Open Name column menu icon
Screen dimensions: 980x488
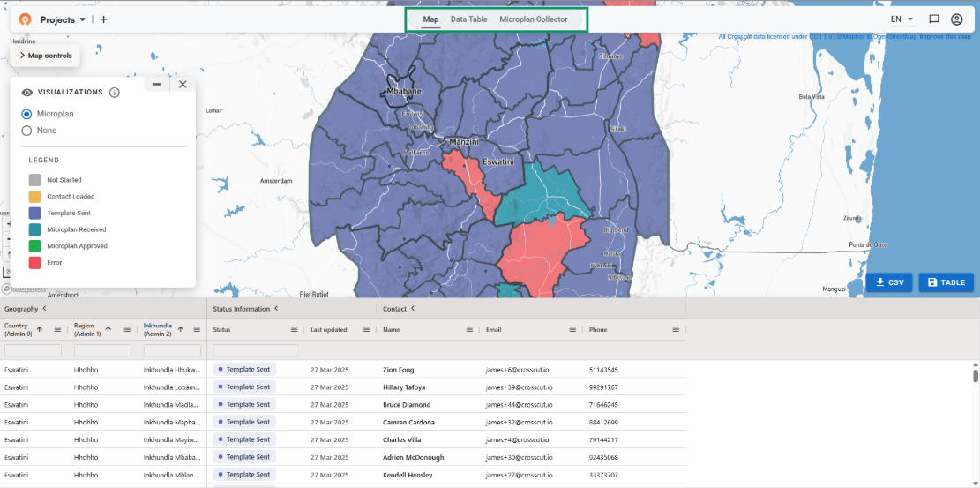pos(469,329)
